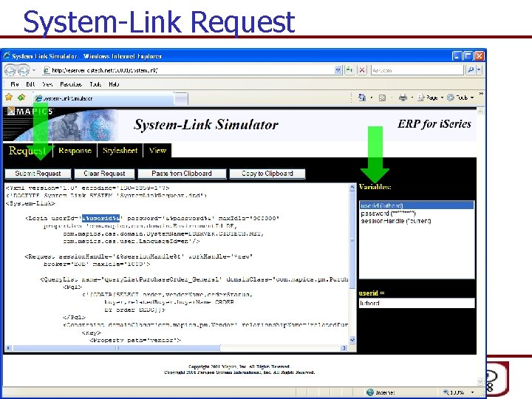This screenshot has width=532, height=399.
Task: Click the command bar overflow chevron
Action: (x=481, y=94)
